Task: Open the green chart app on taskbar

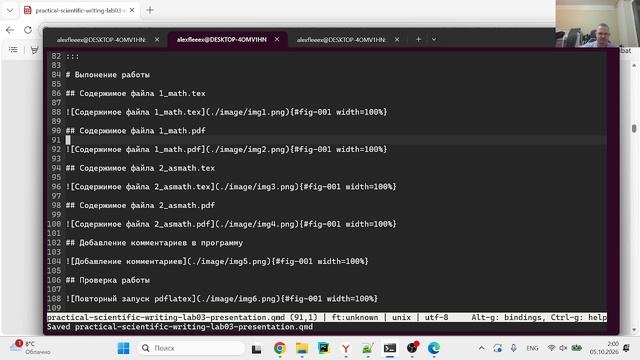Action: [x=368, y=348]
